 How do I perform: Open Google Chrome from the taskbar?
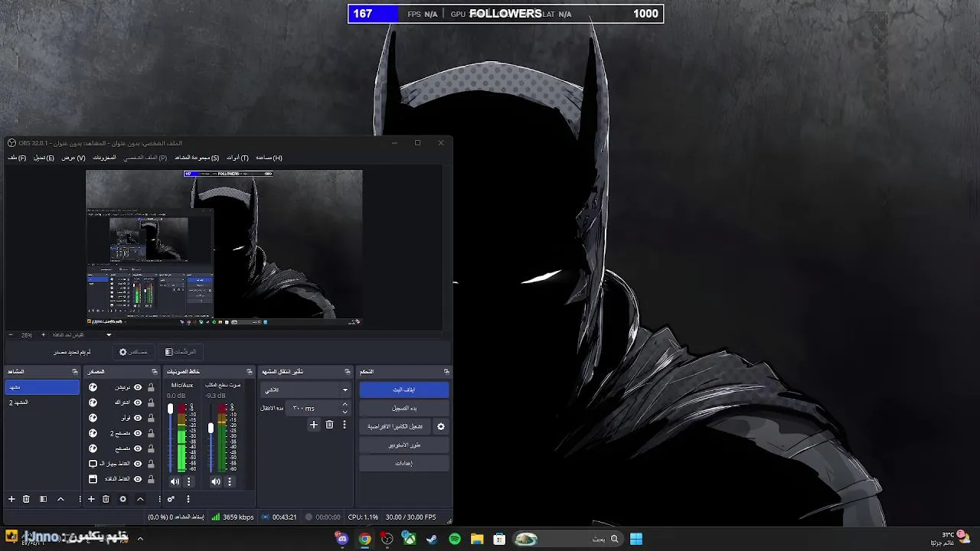pos(365,539)
